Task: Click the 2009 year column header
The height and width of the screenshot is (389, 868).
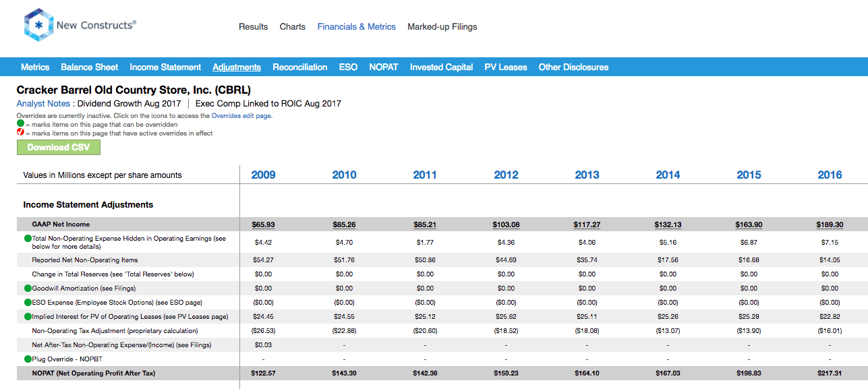Action: [x=264, y=175]
